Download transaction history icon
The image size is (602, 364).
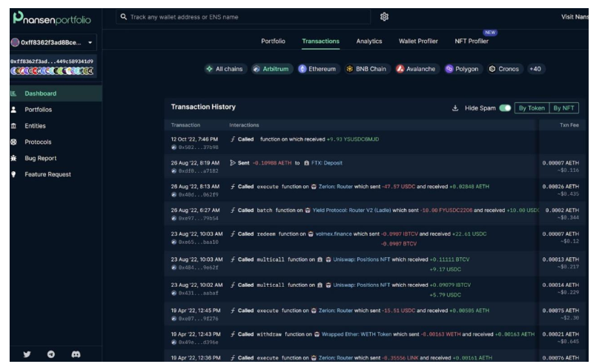[x=455, y=108]
